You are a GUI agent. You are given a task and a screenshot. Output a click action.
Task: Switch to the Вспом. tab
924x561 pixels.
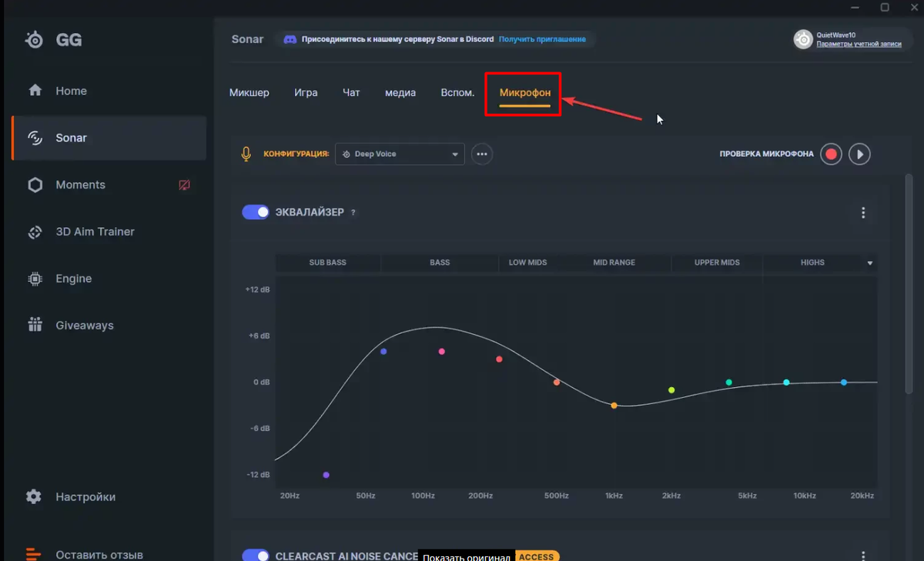click(x=457, y=92)
